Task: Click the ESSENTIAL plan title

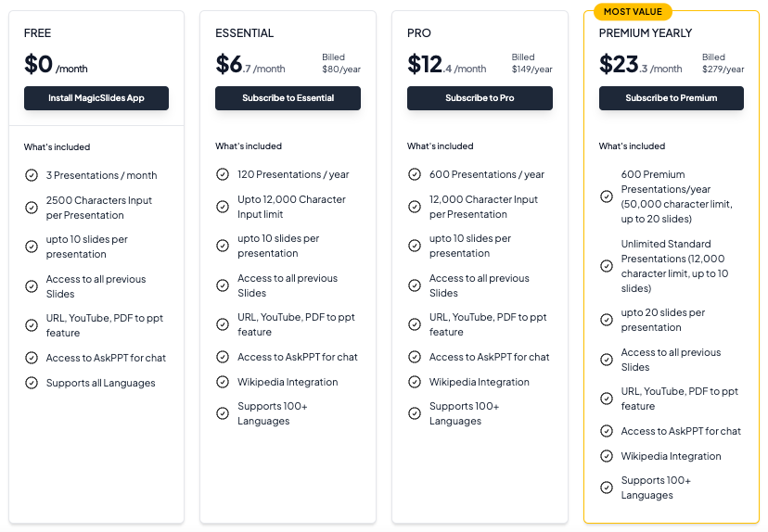Action: click(x=245, y=32)
